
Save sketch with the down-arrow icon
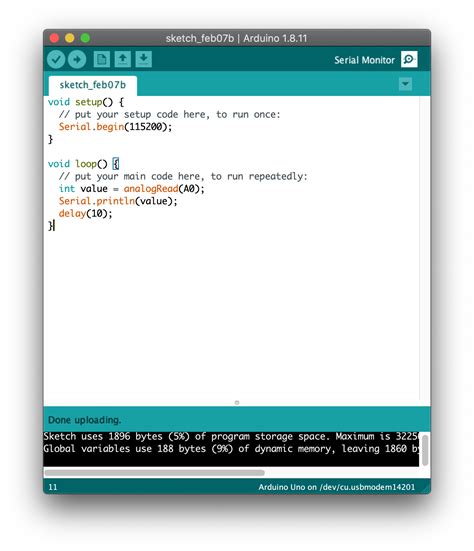point(143,59)
